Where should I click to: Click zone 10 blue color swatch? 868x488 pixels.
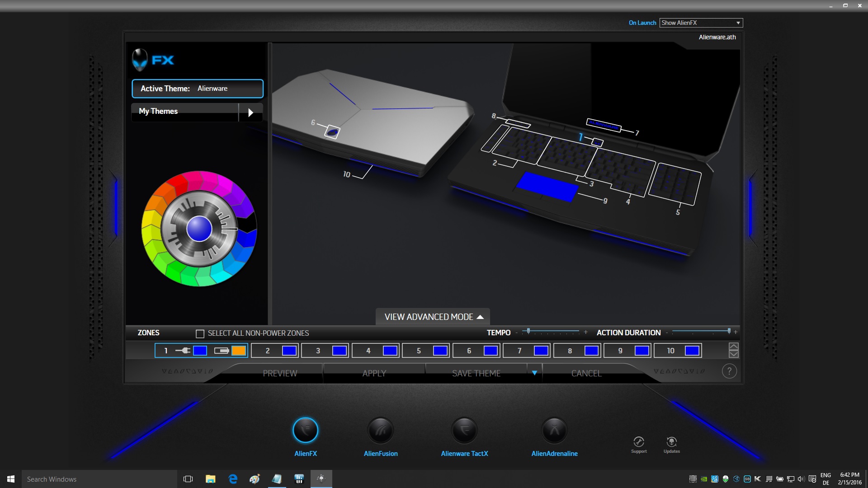692,351
